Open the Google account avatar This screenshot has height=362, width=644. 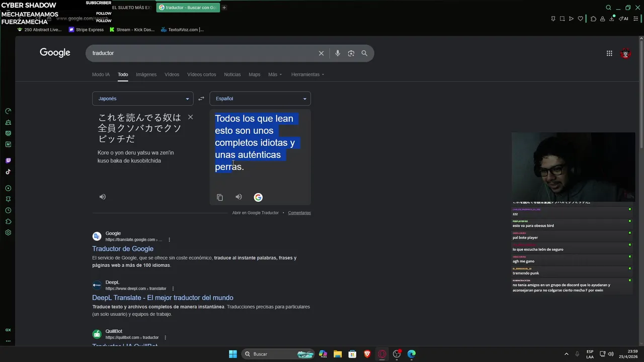pyautogui.click(x=625, y=53)
